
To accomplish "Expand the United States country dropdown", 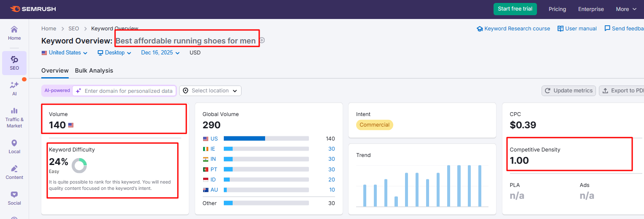I will pyautogui.click(x=64, y=53).
